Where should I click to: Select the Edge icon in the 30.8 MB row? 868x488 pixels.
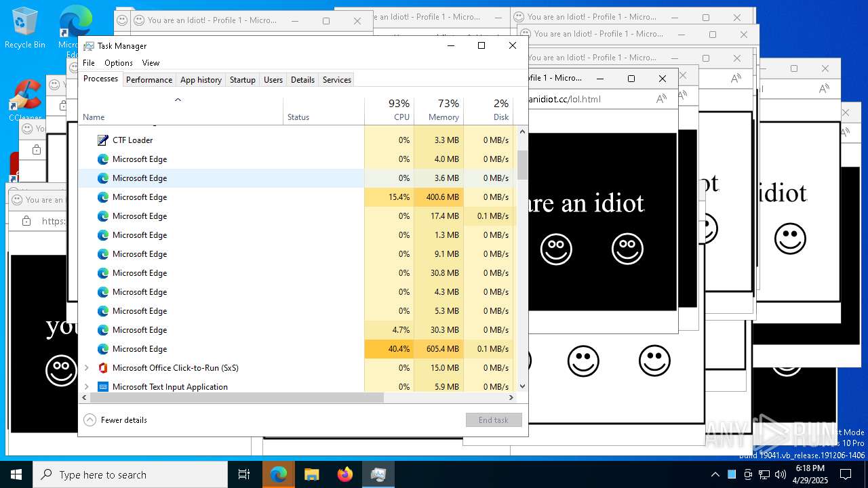point(103,273)
